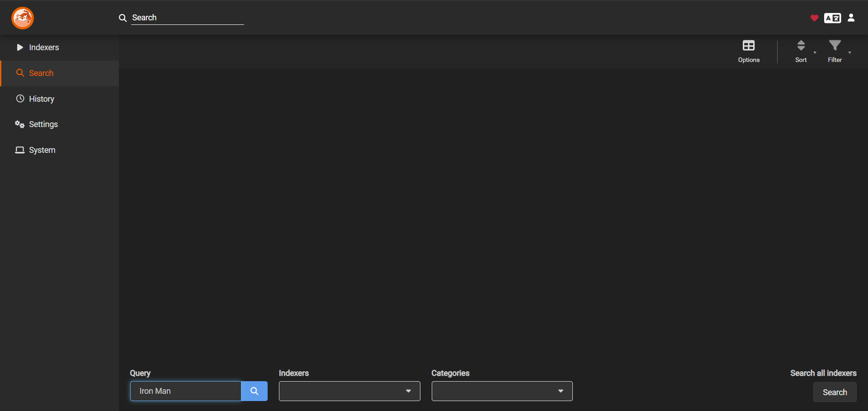
Task: Expand the Indexers dropdown
Action: (x=349, y=391)
